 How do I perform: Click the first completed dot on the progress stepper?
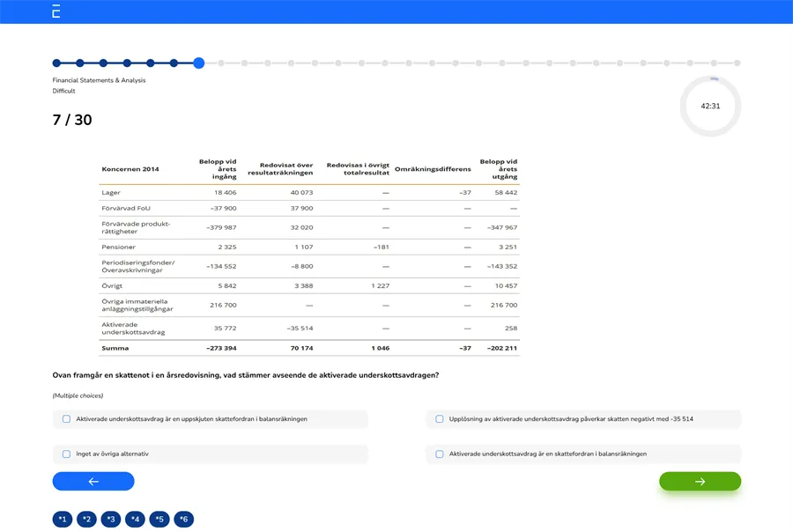click(x=56, y=63)
